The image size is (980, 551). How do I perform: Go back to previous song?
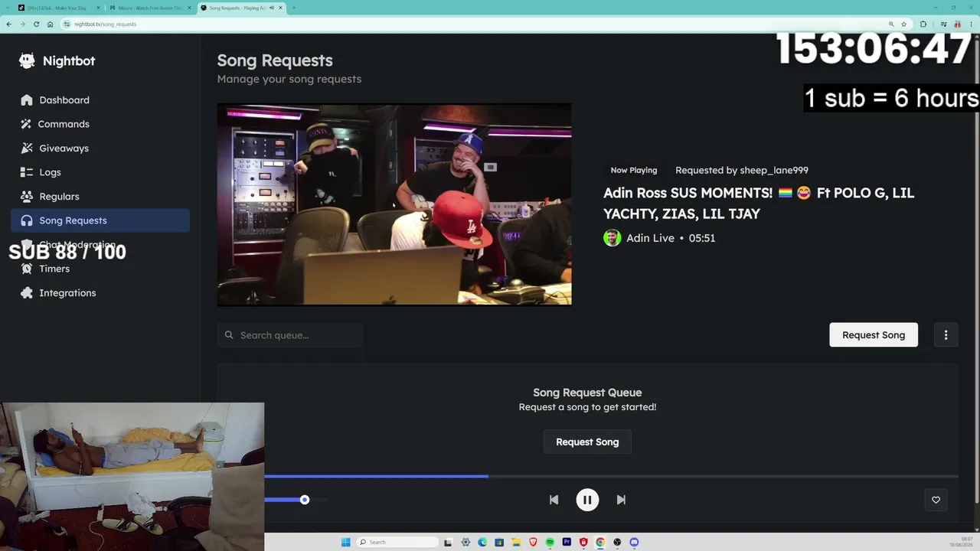(x=554, y=500)
